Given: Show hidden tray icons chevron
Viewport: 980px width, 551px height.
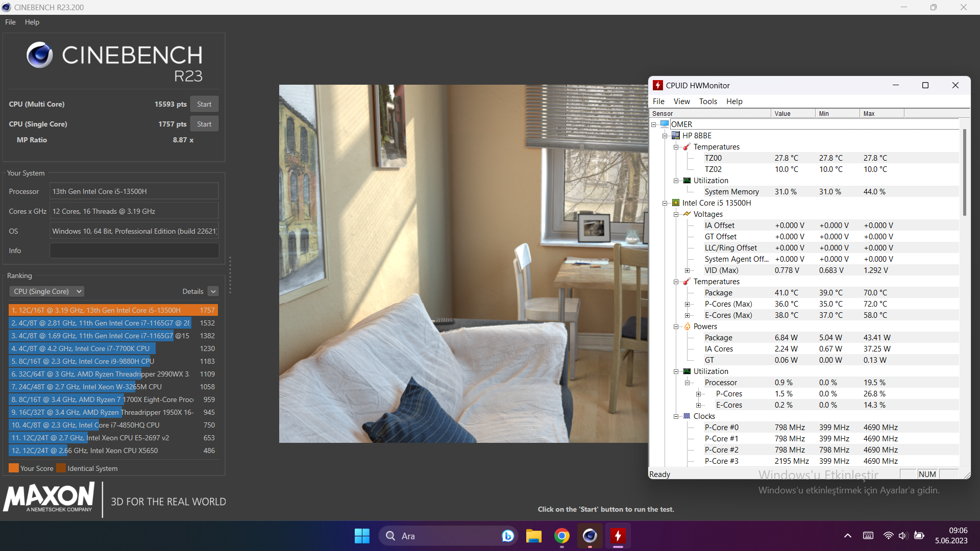Looking at the screenshot, I should [847, 536].
